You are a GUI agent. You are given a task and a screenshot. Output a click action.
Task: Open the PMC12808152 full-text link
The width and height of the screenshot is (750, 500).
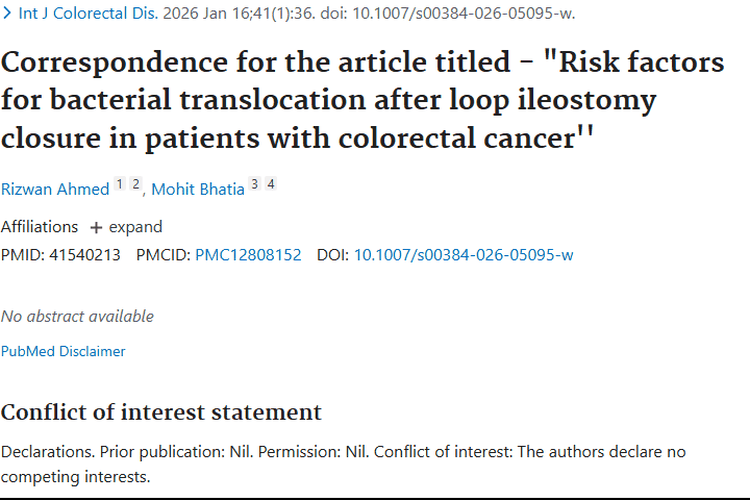[248, 255]
